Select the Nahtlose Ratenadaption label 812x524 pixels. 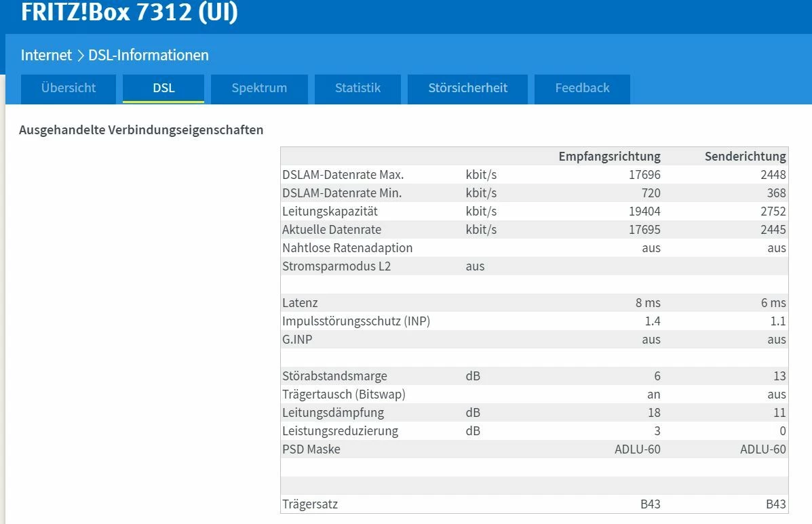(347, 248)
